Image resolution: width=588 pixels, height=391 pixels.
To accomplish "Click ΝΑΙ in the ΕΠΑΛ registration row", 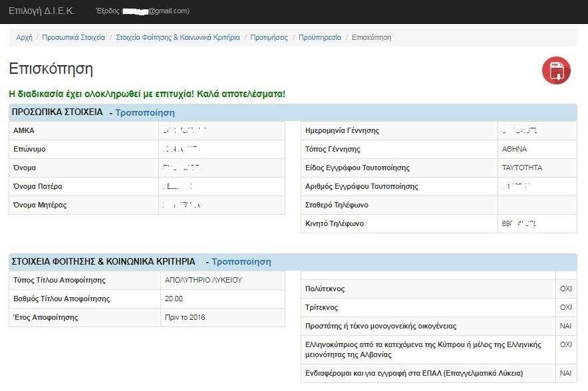I will pyautogui.click(x=565, y=374).
